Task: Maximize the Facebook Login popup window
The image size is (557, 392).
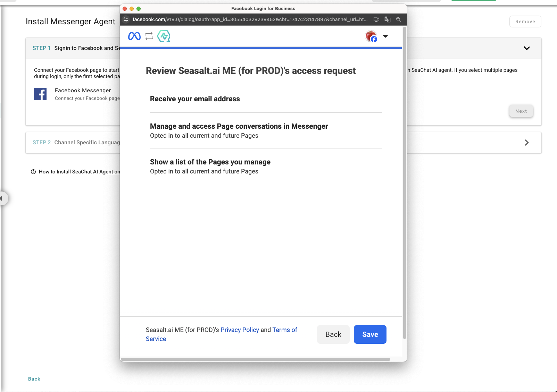Action: (139, 9)
